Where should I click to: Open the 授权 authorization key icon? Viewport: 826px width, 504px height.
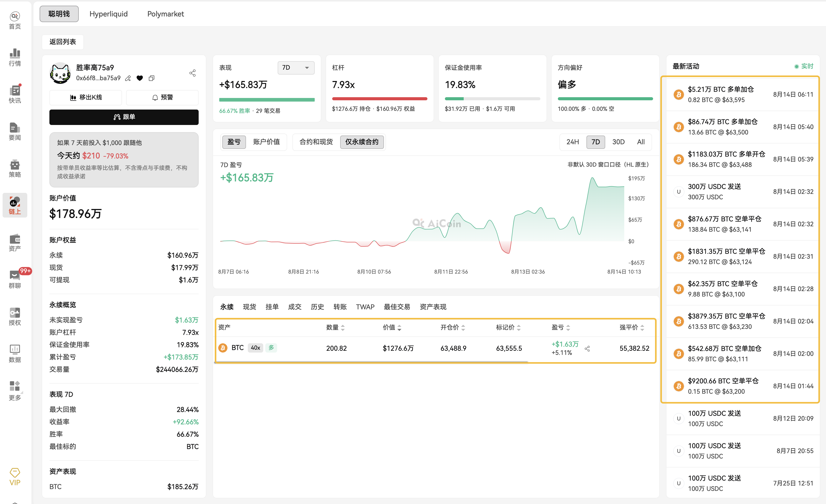pyautogui.click(x=15, y=316)
